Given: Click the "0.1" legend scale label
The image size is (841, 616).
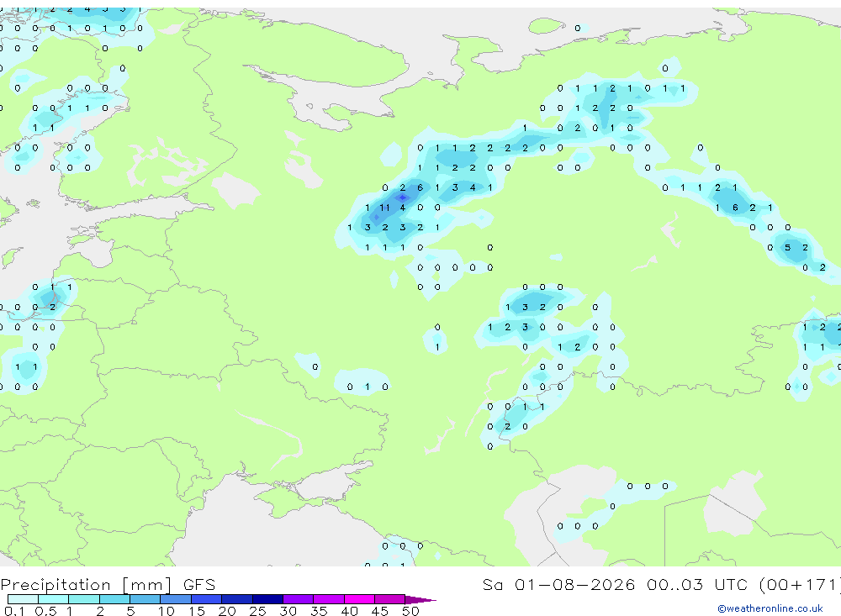Looking at the screenshot, I should pos(14,611).
